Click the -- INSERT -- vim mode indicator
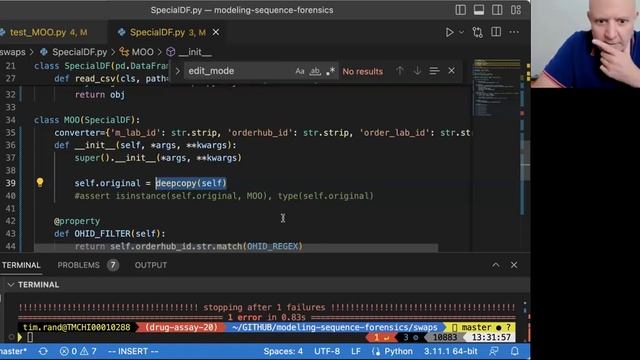The width and height of the screenshot is (640, 360). 133,351
